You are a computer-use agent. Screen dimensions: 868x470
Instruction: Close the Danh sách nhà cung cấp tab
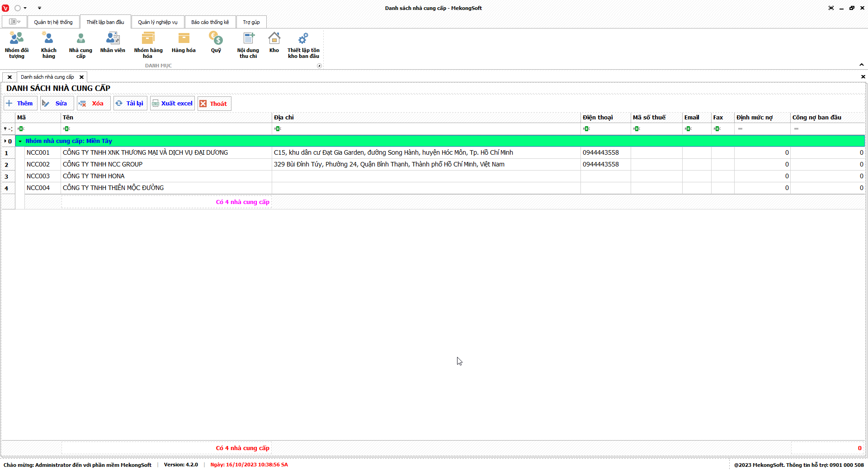point(81,77)
